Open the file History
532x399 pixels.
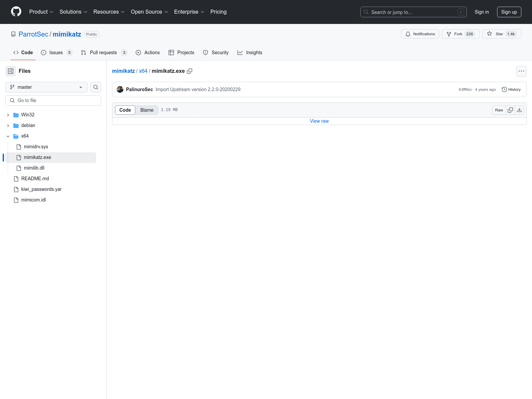[x=511, y=89]
